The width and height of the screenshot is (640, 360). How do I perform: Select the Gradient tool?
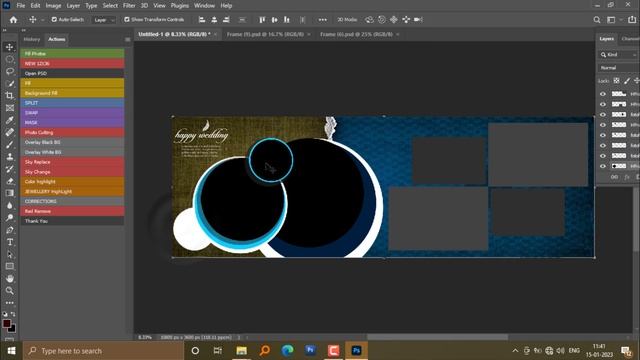coord(9,193)
